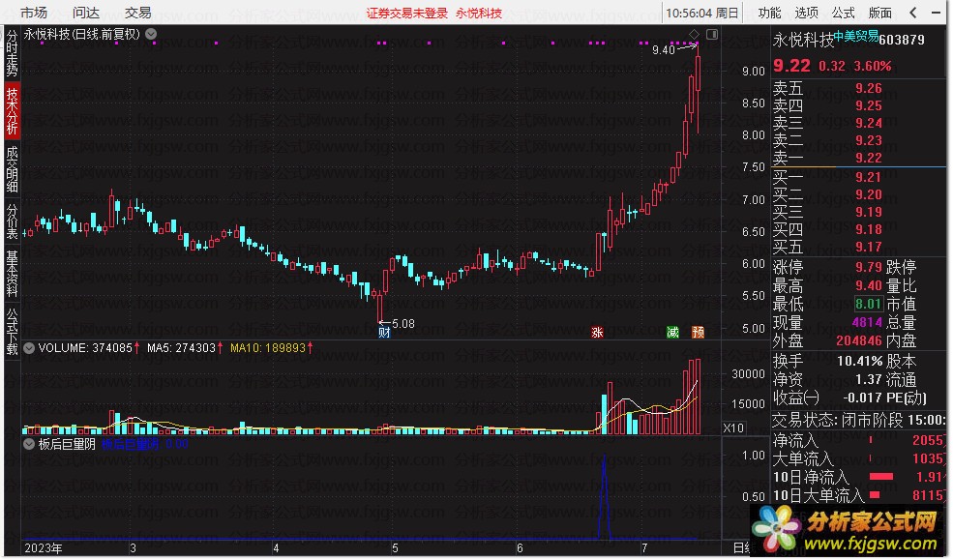Image resolution: width=953 pixels, height=560 pixels.
Task: Click the 最高 value 9.40
Action: (869, 285)
